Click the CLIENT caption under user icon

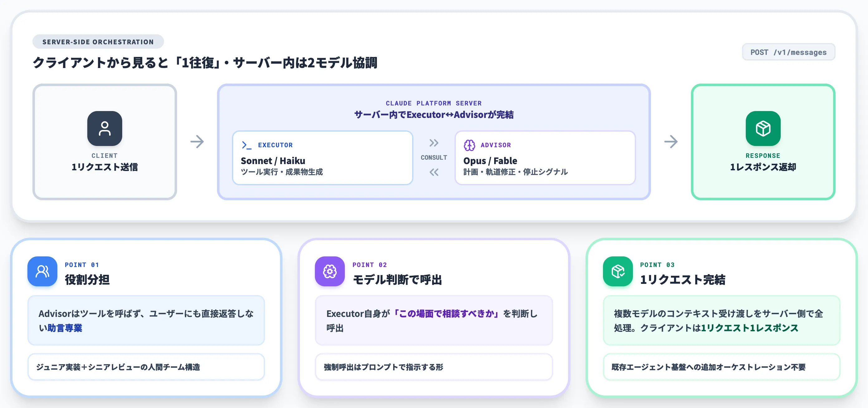(x=104, y=155)
